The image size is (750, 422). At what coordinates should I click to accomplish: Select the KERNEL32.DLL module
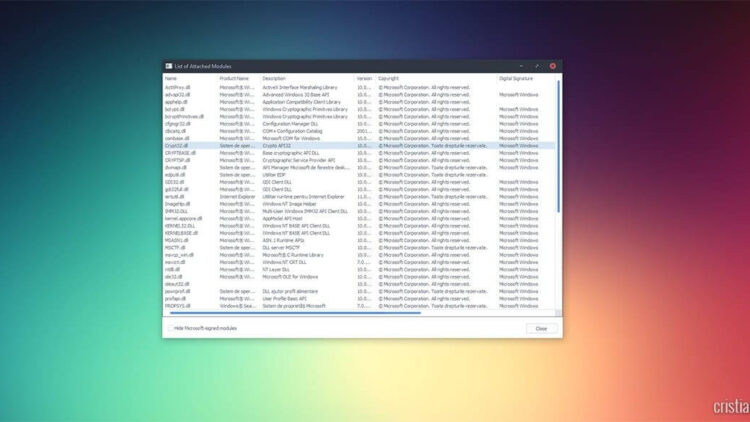click(x=180, y=226)
